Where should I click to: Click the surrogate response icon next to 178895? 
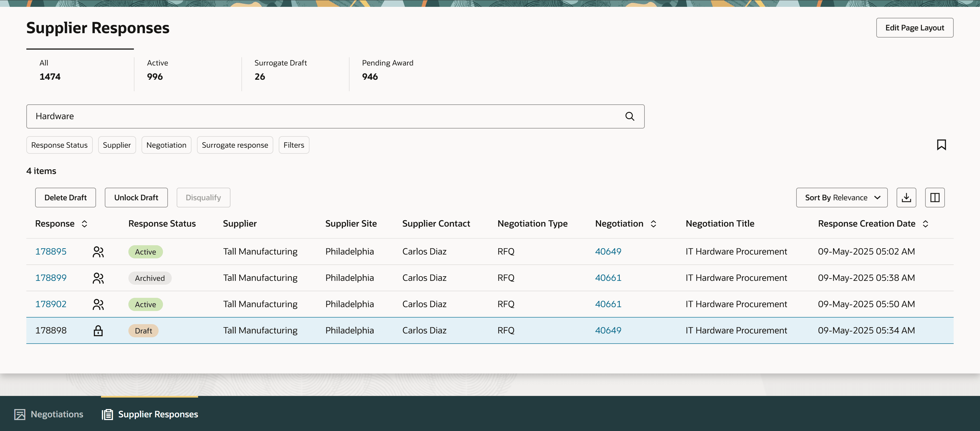click(98, 251)
